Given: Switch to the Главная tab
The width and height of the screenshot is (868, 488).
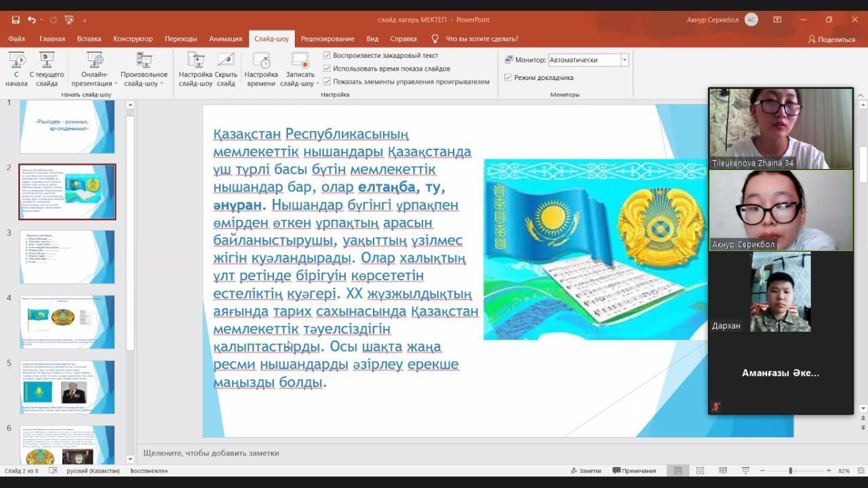Looking at the screenshot, I should 52,39.
